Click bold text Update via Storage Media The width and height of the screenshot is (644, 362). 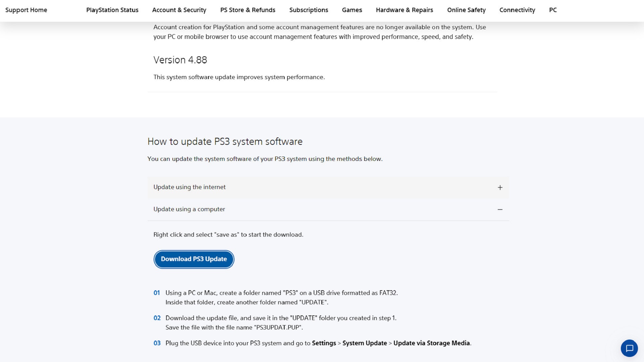[431, 343]
